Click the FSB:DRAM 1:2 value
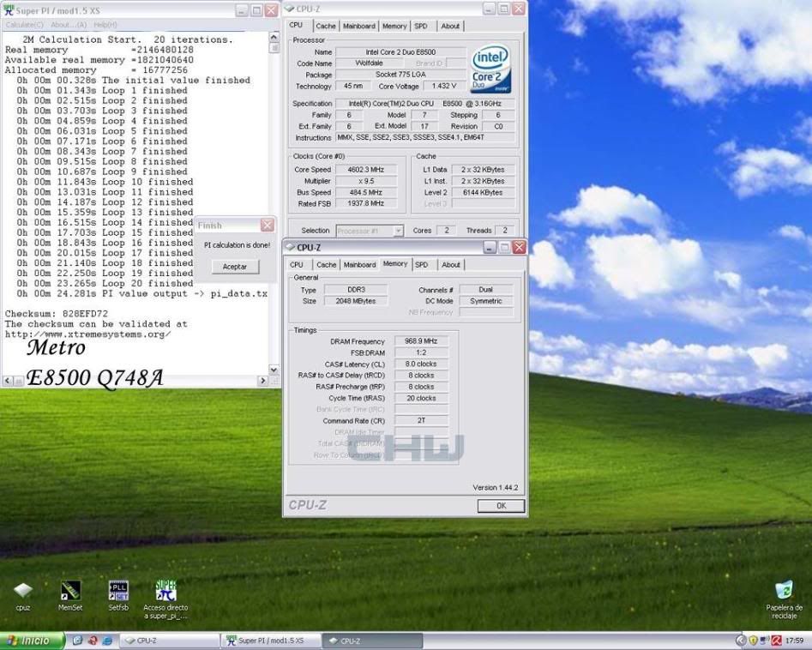The image size is (812, 650). coord(421,352)
